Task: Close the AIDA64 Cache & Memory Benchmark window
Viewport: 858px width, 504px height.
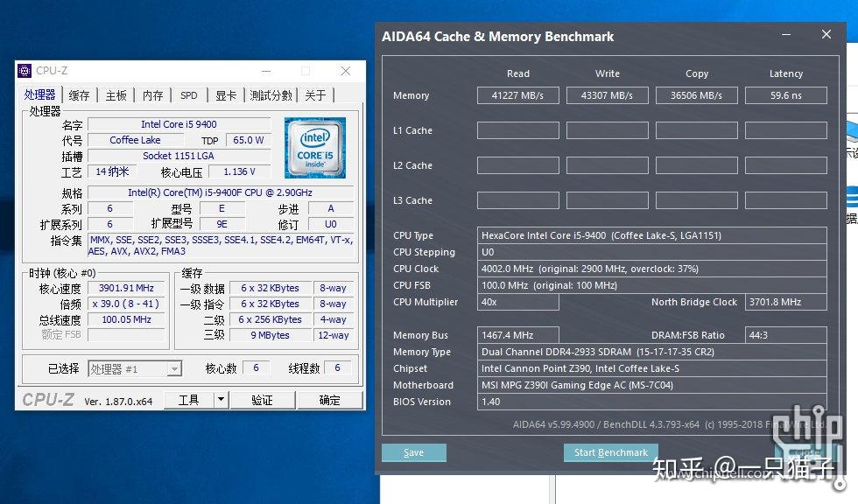Action: pos(826,34)
